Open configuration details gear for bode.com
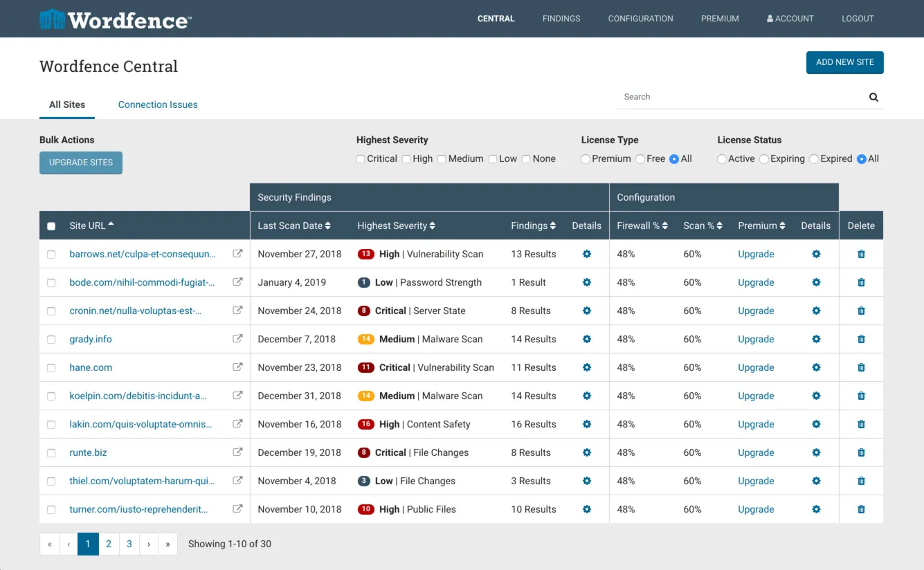 [x=815, y=282]
